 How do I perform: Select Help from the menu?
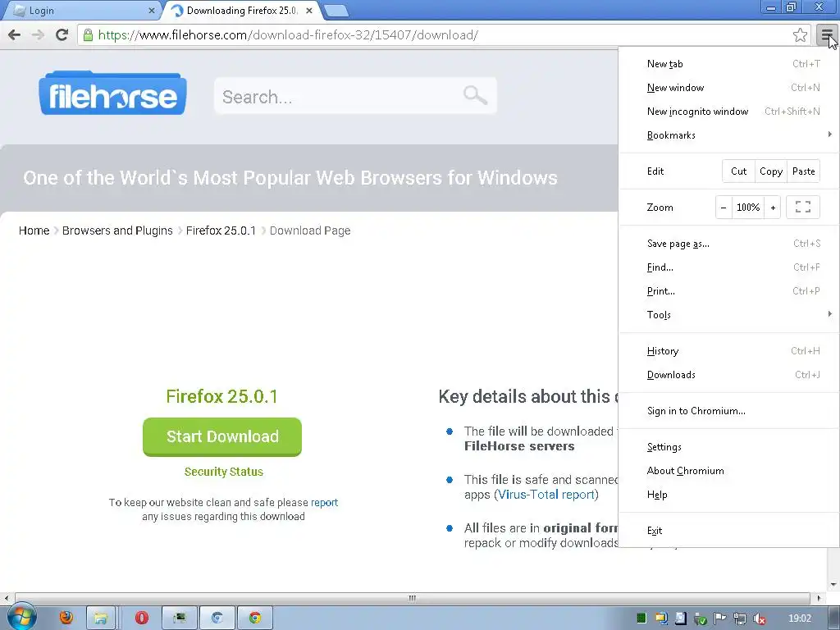[x=729, y=495]
